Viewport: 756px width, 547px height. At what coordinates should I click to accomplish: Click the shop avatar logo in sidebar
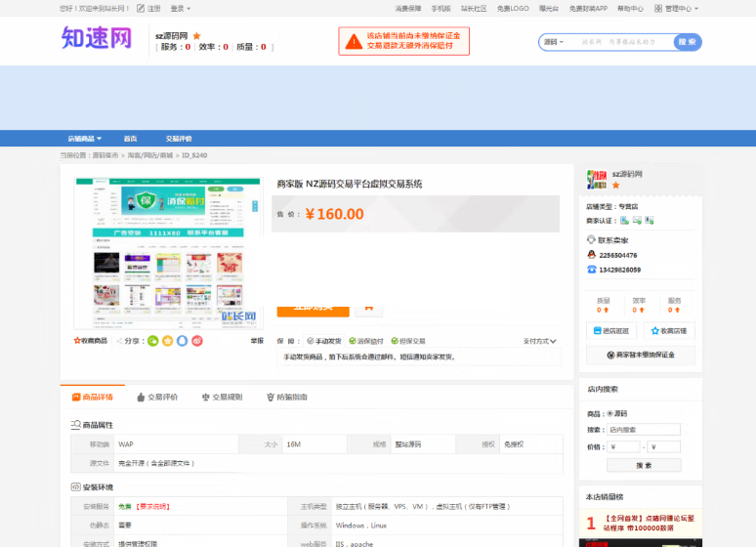pyautogui.click(x=597, y=179)
